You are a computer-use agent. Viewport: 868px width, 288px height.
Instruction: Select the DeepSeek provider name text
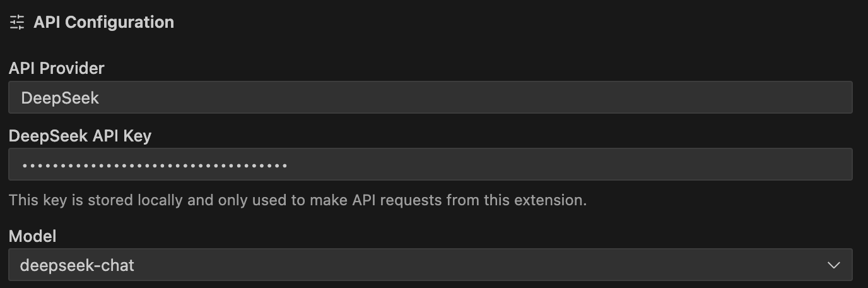click(x=60, y=98)
